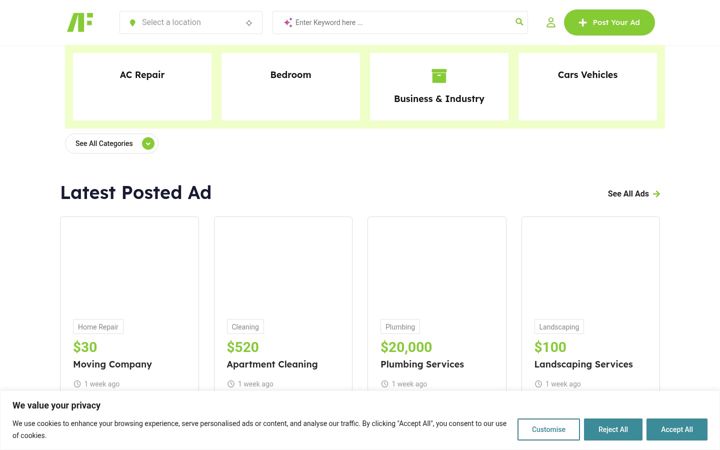720x450 pixels.
Task: Select the Landscaping category tag
Action: 559,327
